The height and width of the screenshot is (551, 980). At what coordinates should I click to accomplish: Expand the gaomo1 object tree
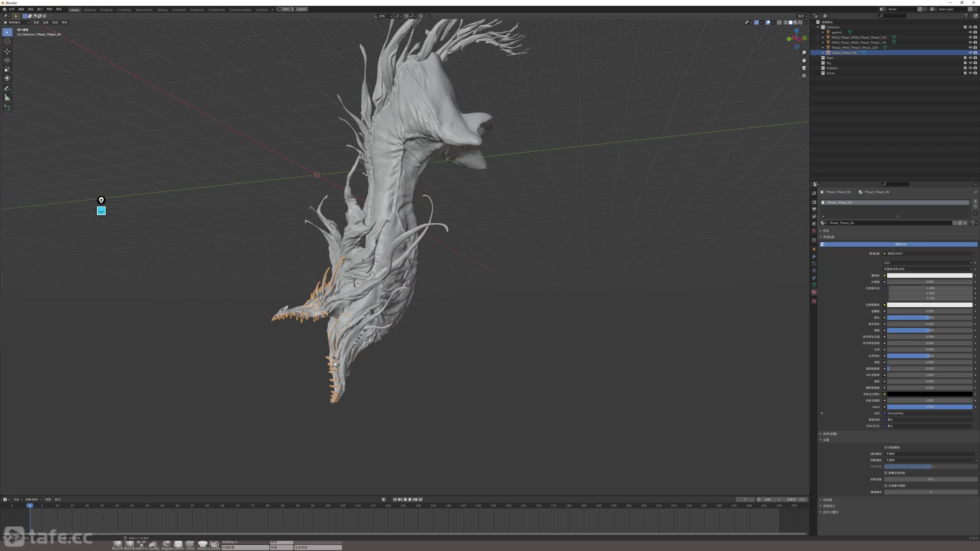pyautogui.click(x=823, y=33)
